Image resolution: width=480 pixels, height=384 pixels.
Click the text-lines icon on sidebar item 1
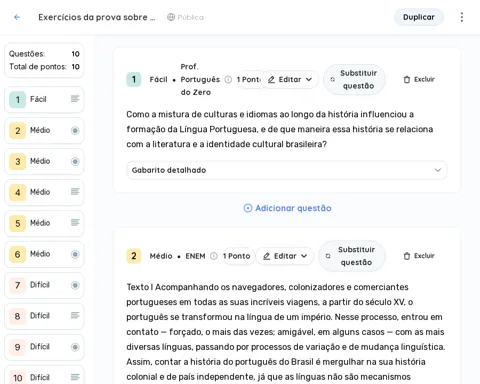[x=75, y=99]
